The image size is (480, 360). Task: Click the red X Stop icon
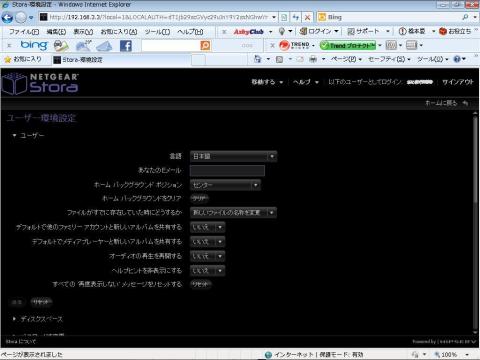tap(308, 17)
